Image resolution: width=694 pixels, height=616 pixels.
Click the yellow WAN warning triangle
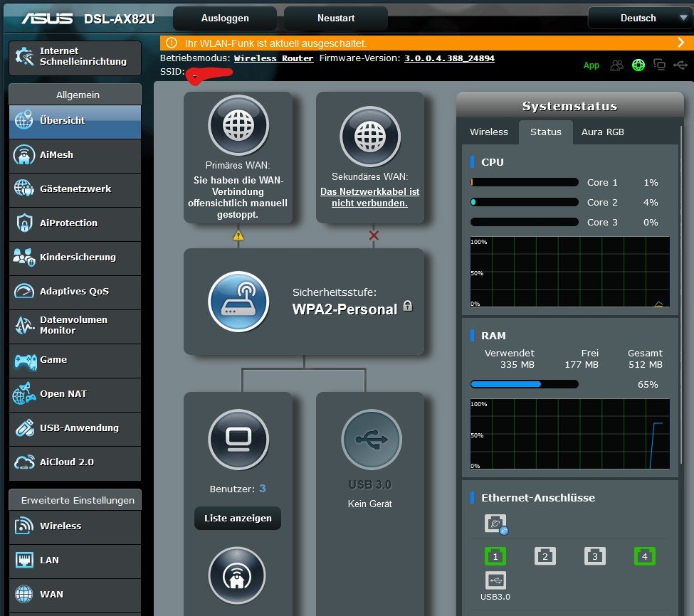[x=238, y=235]
